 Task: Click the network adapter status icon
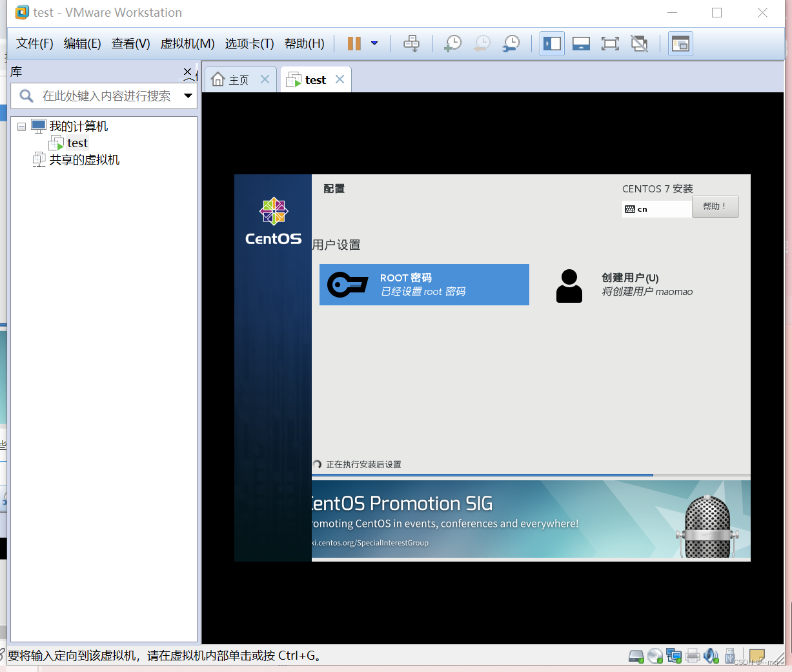point(674,656)
